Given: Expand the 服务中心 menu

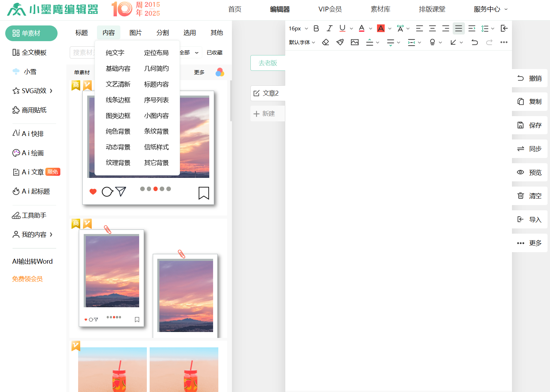Looking at the screenshot, I should (x=490, y=9).
